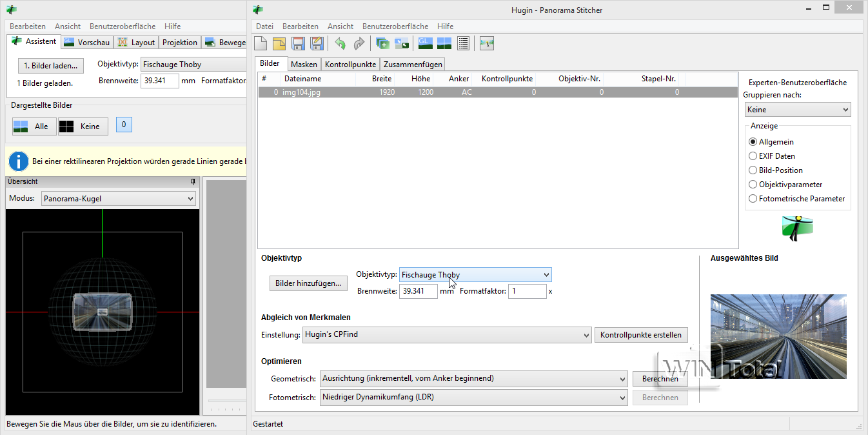This screenshot has width=868, height=435.
Task: Open the Bearbeiten menu in Hugin
Action: pos(301,26)
